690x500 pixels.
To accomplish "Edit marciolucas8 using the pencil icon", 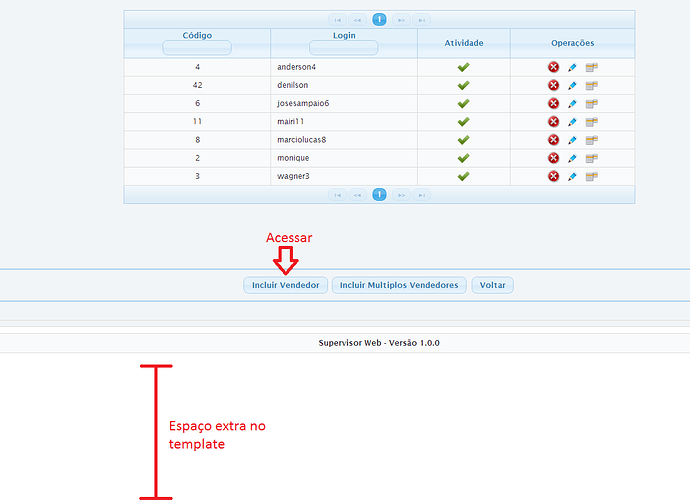I will (572, 140).
